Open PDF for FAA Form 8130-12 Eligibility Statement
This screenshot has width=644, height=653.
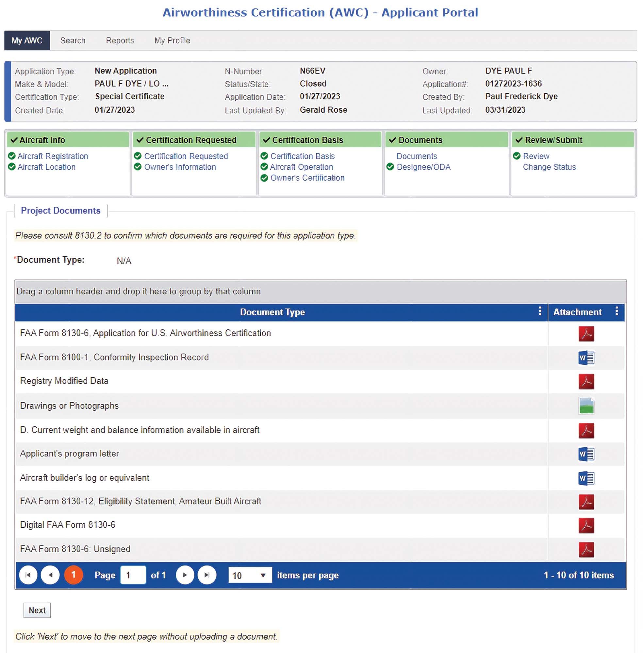(x=586, y=502)
